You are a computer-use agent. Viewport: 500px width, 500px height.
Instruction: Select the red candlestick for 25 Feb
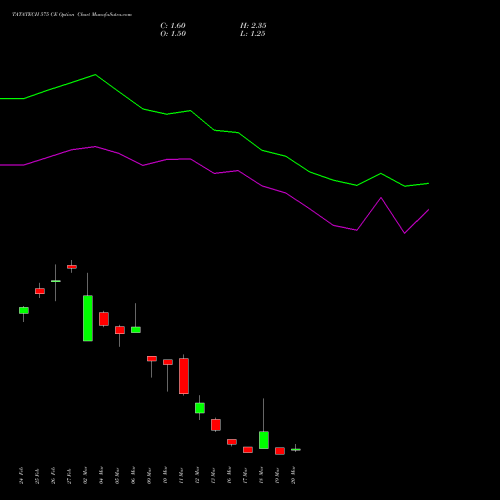40,291
